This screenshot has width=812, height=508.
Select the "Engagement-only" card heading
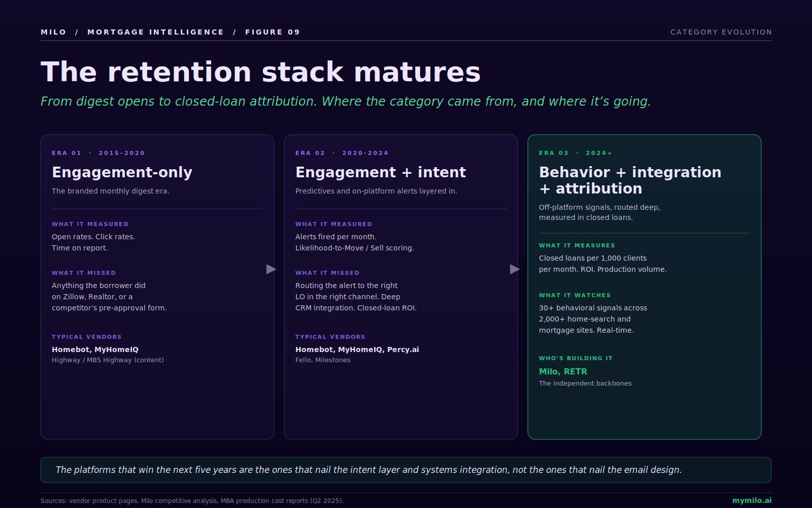point(122,172)
